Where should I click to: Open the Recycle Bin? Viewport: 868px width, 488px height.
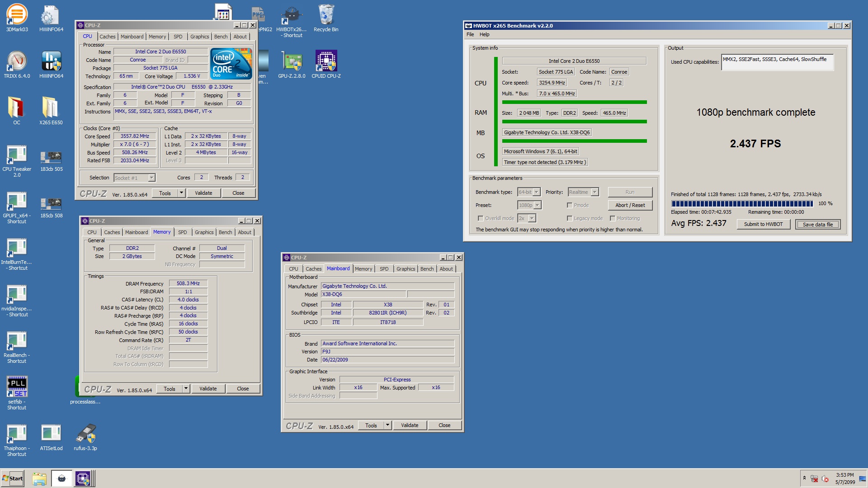pos(326,18)
